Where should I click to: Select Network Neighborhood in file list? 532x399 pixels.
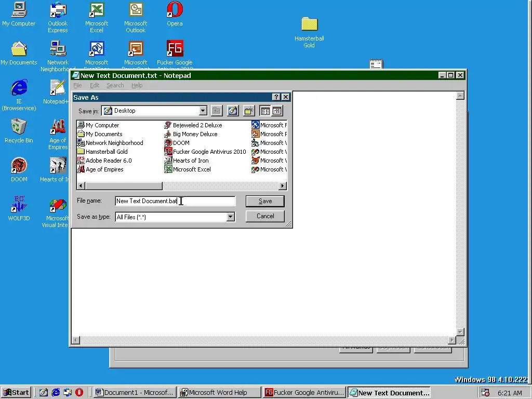(x=110, y=143)
